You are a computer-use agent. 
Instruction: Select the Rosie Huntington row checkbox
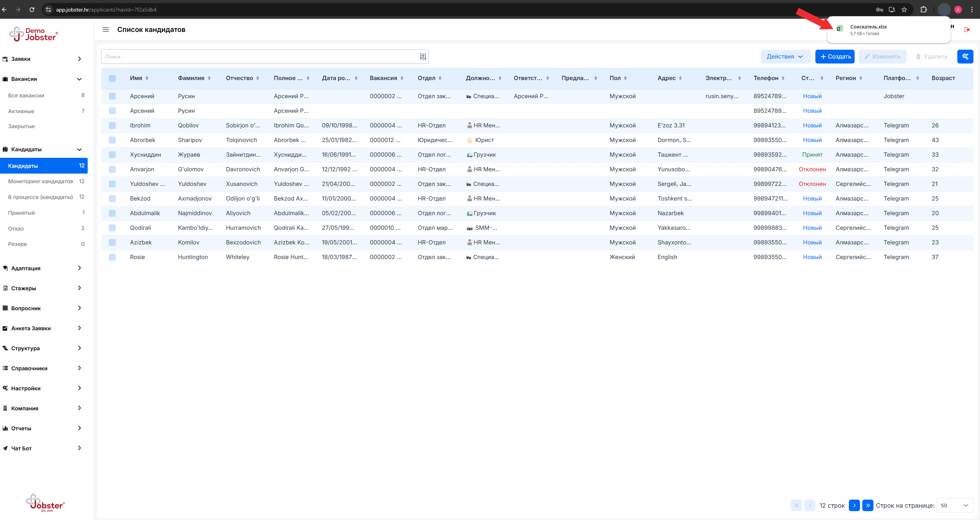pyautogui.click(x=112, y=257)
